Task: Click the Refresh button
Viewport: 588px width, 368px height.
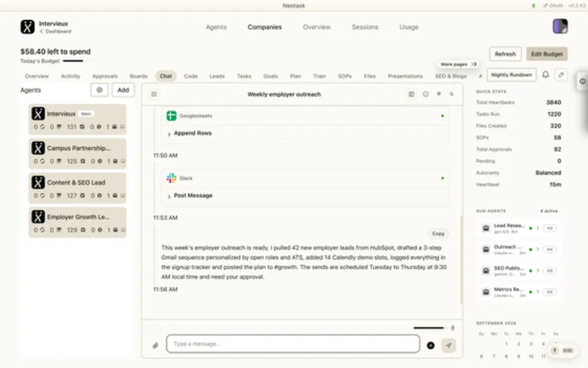Action: point(505,54)
